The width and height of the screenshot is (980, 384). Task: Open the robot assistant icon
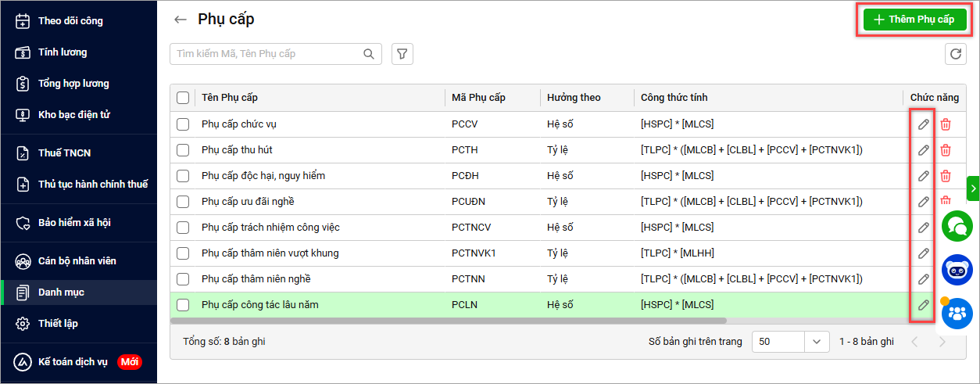coord(957,270)
